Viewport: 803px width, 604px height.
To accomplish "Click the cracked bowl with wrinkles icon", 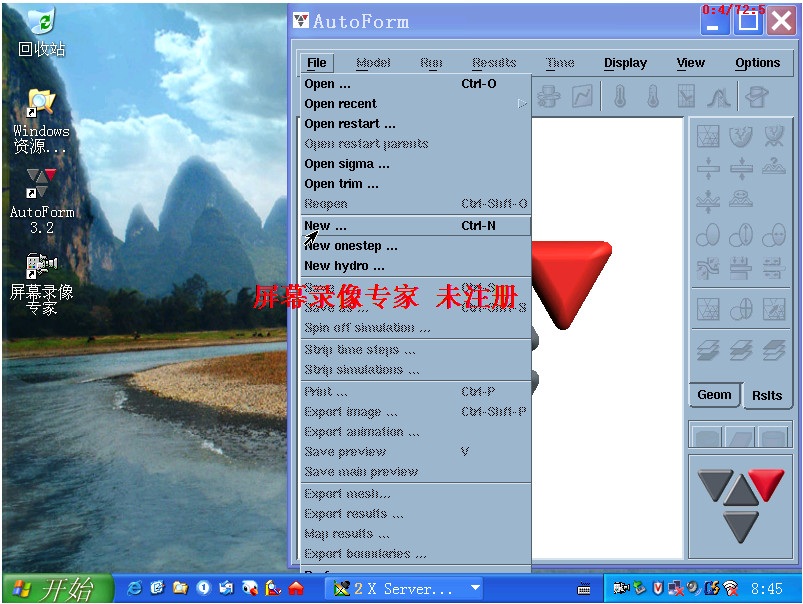I will click(773, 136).
